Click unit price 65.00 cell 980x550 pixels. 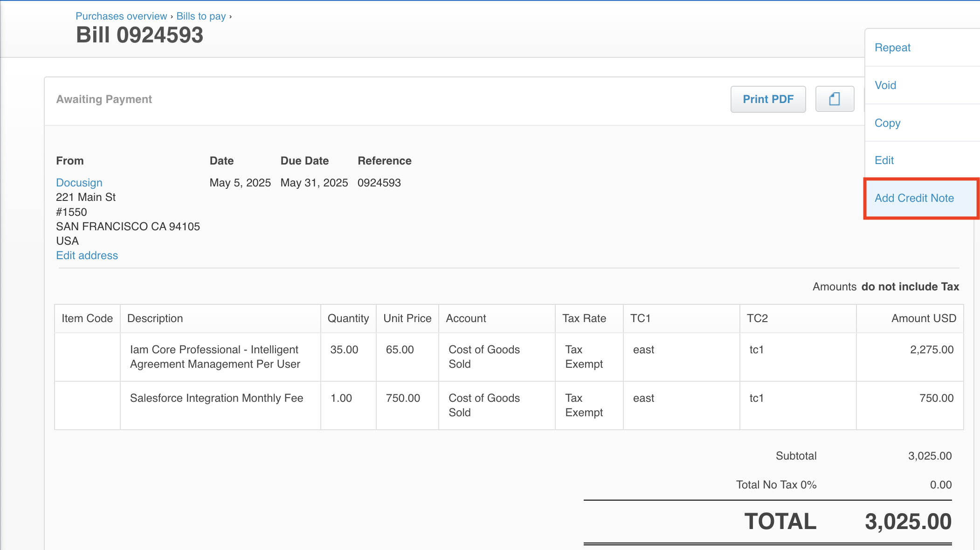[407, 357]
